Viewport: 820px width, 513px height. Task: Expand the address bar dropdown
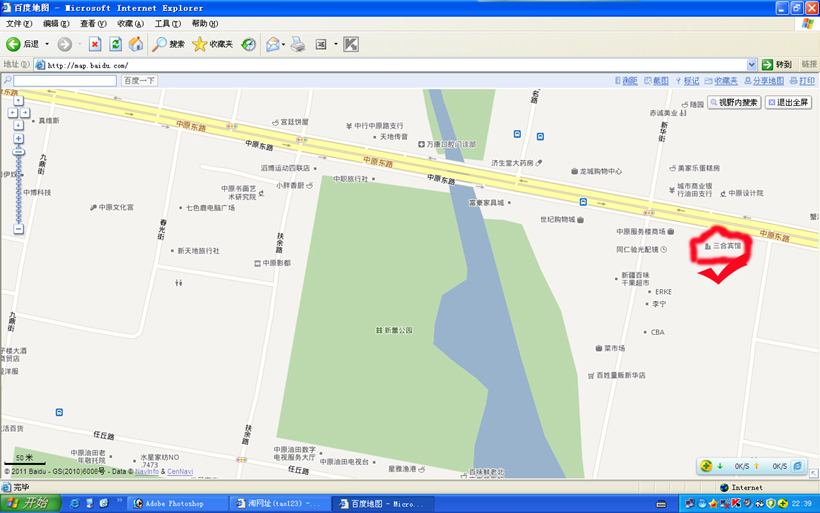pos(751,65)
